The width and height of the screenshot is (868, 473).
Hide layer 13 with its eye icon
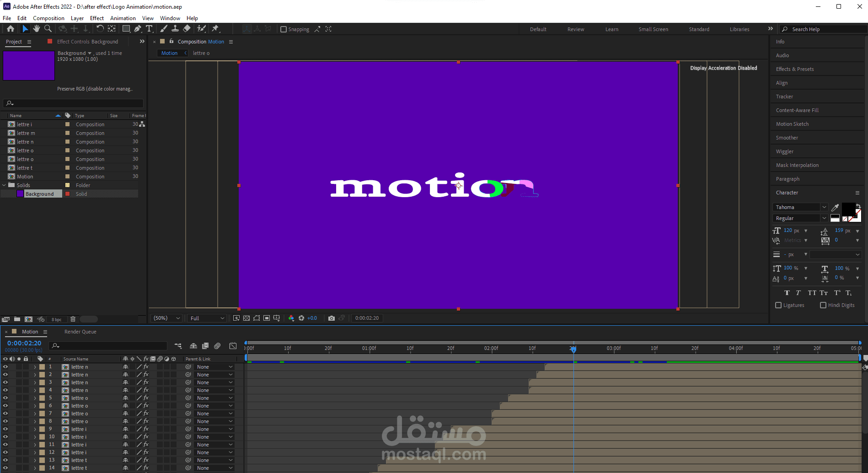(x=5, y=460)
